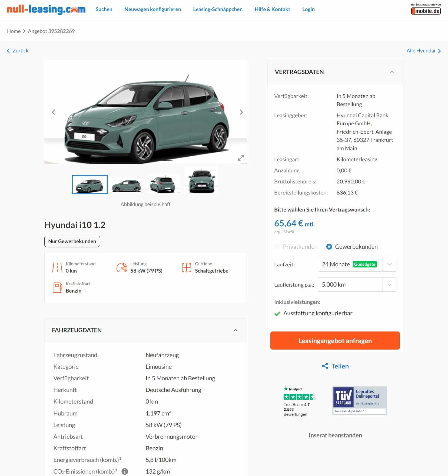Select the first selected car thumbnail
Viewport: 448px width, 476px height.
click(90, 185)
